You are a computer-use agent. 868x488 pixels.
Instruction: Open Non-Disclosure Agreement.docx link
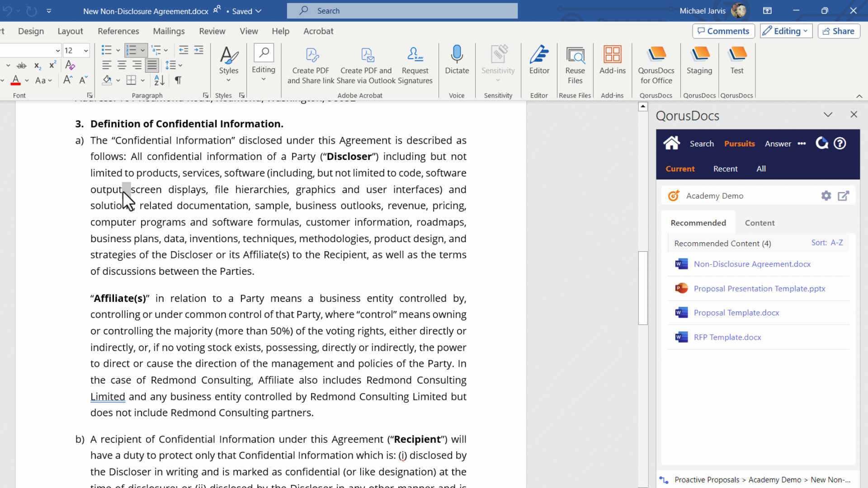(752, 264)
